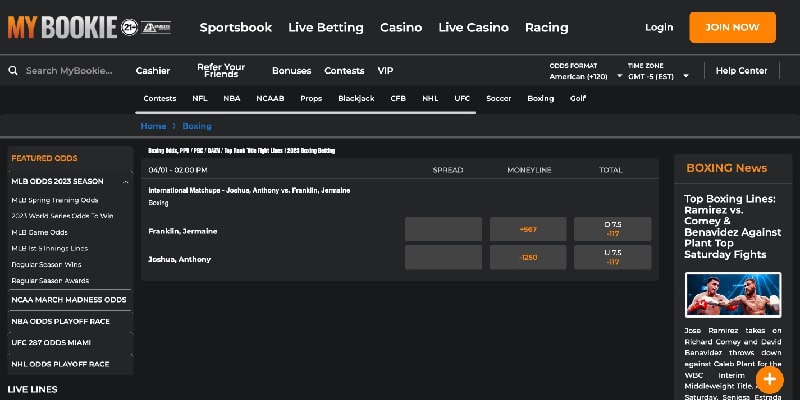This screenshot has width=800, height=400.
Task: Select the NFL tab
Action: pyautogui.click(x=199, y=98)
